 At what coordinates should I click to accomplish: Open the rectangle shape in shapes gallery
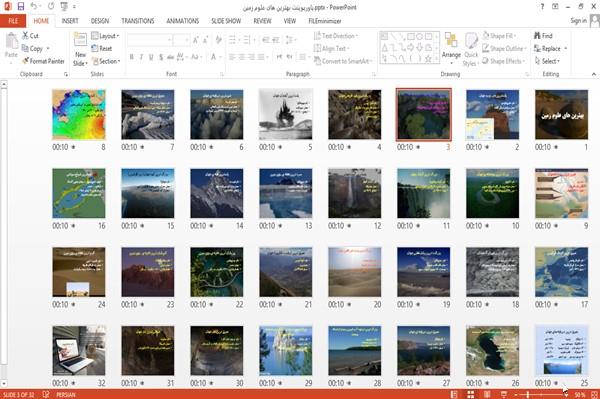point(411,37)
